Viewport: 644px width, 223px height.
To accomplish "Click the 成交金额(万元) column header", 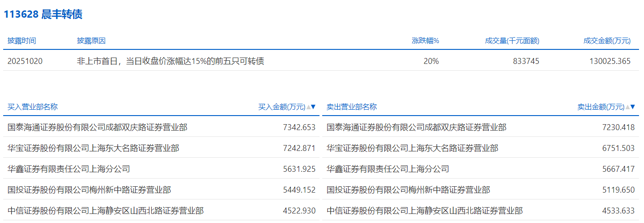I will pyautogui.click(x=607, y=41).
